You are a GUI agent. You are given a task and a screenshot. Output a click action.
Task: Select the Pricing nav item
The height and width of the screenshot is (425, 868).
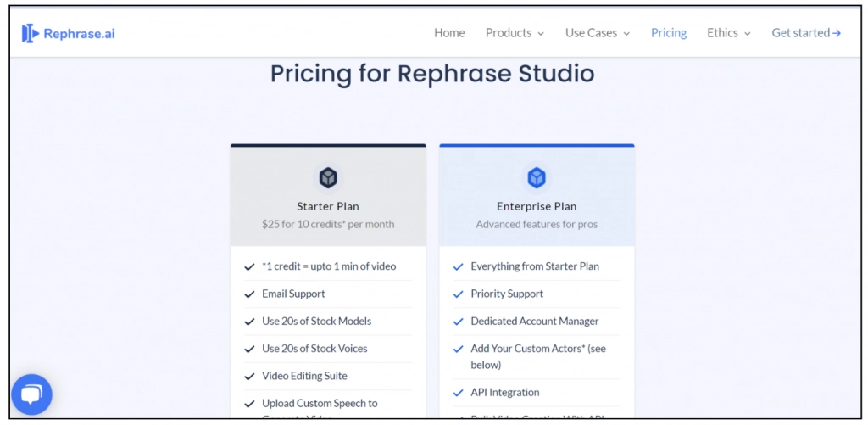coord(669,33)
